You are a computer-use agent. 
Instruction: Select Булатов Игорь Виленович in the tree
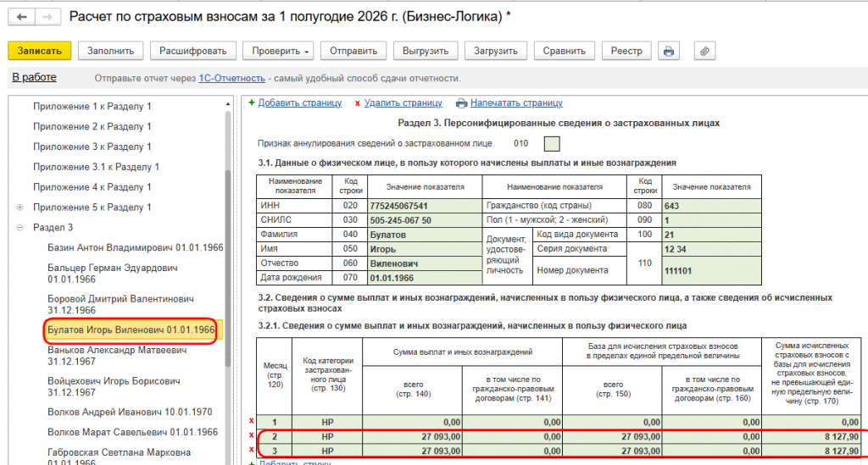[131, 330]
